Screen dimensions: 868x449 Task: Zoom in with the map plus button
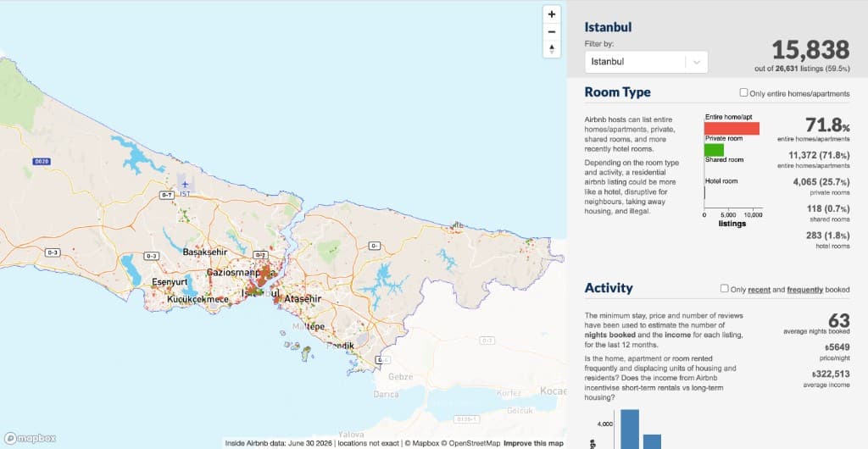(x=551, y=14)
